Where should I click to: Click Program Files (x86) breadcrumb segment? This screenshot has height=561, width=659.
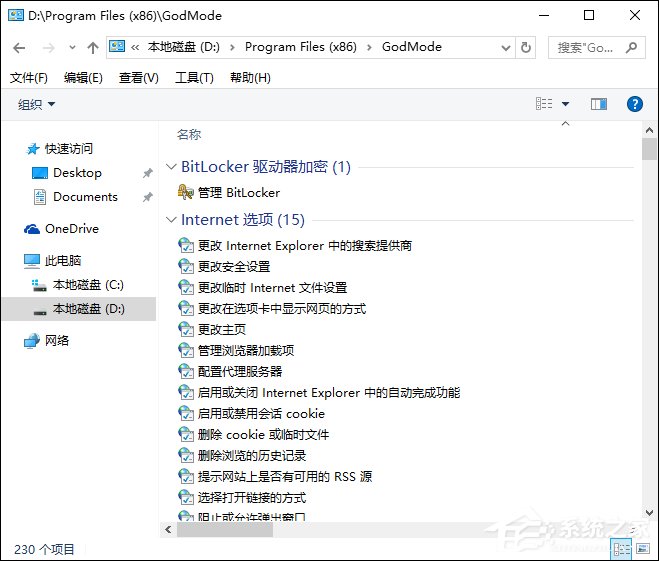(301, 47)
